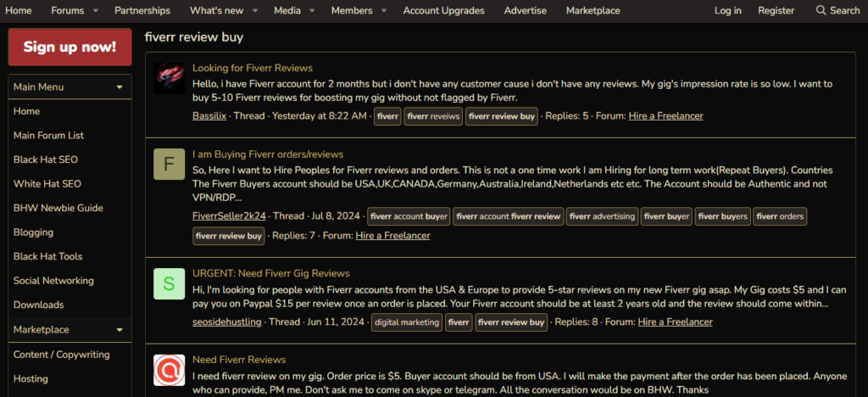Collapse the Main Menu sidebar section

[120, 87]
